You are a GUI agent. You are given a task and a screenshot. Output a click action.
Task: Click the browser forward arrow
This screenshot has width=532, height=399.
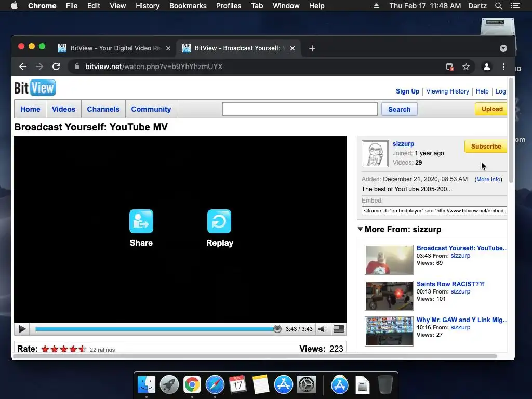pyautogui.click(x=39, y=66)
